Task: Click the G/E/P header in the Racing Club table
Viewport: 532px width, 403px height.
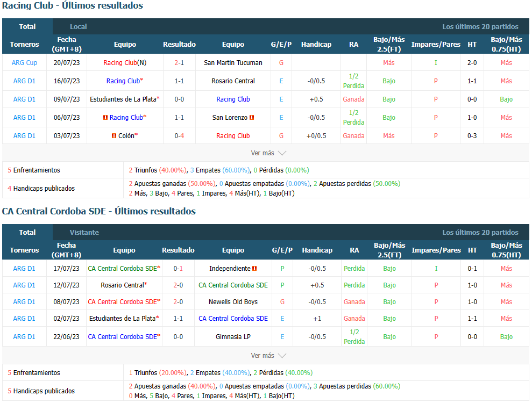Action: click(281, 45)
